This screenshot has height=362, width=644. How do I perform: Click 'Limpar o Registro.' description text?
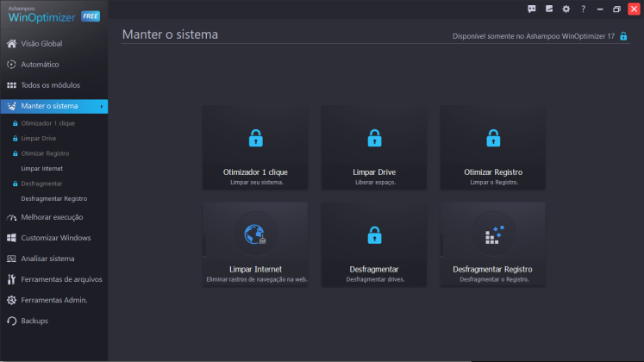pos(494,182)
